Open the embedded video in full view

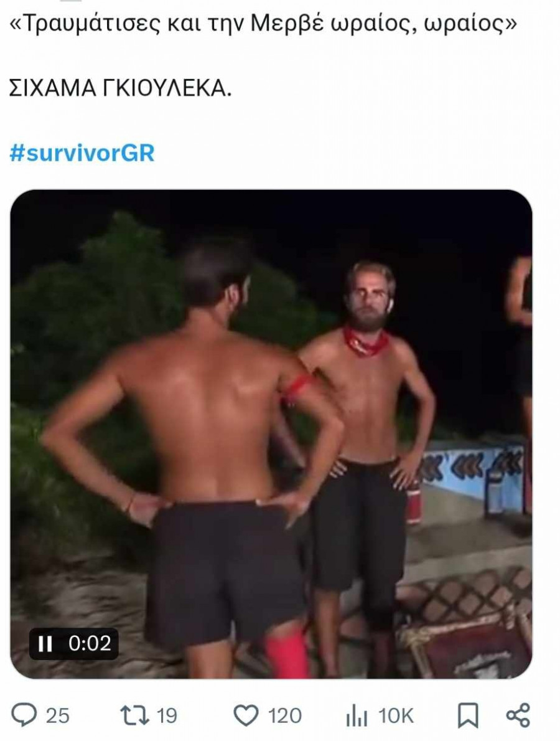pyautogui.click(x=271, y=434)
